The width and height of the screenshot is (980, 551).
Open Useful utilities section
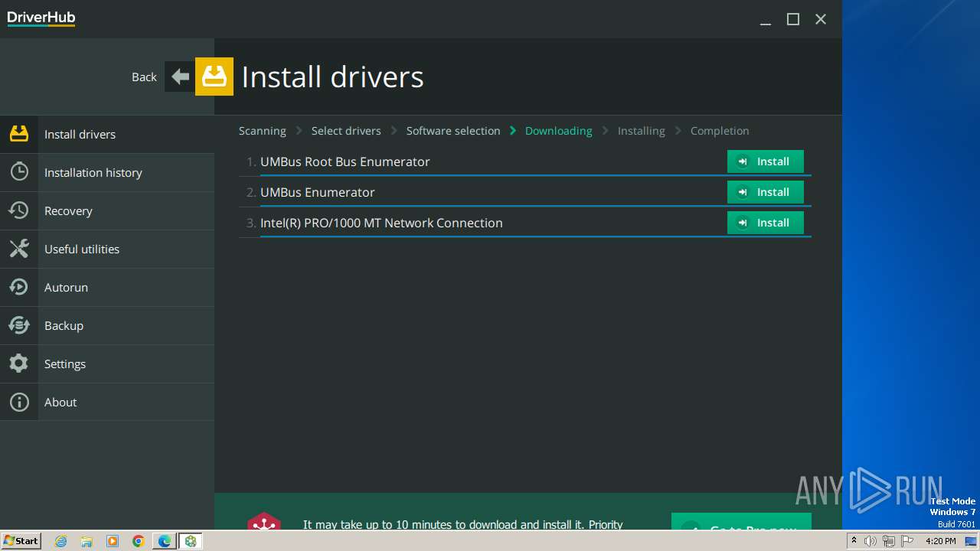tap(107, 249)
